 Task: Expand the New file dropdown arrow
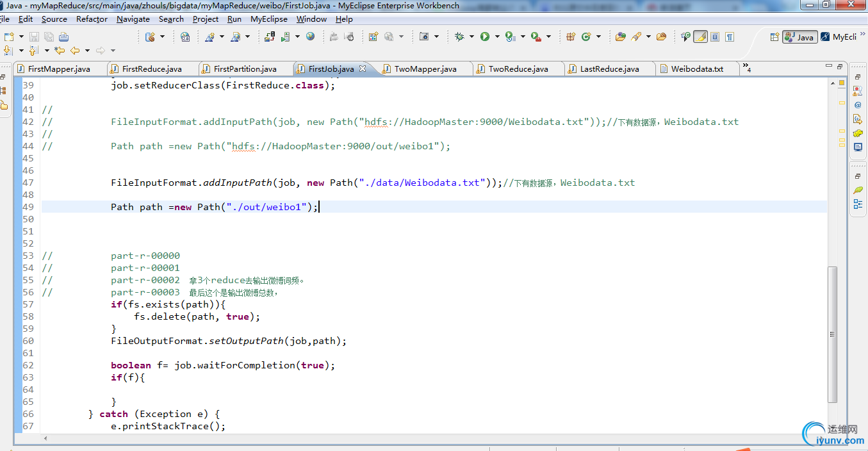[21, 37]
